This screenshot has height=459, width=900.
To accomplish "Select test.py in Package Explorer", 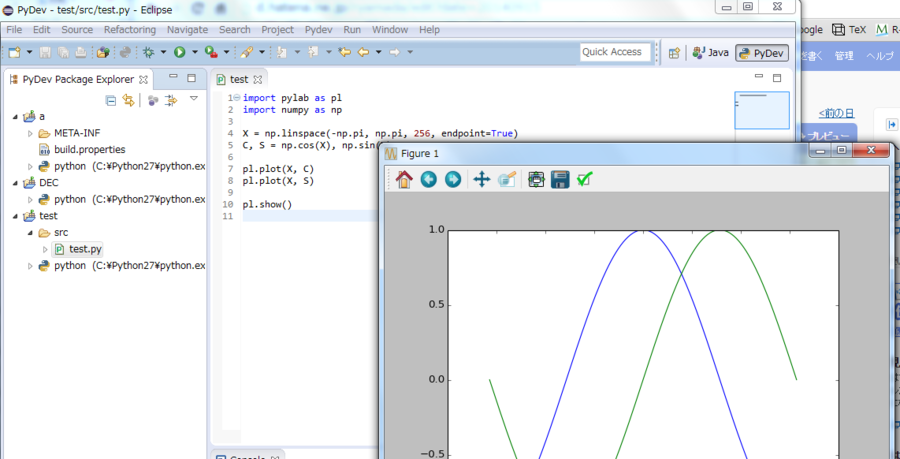I will point(85,250).
